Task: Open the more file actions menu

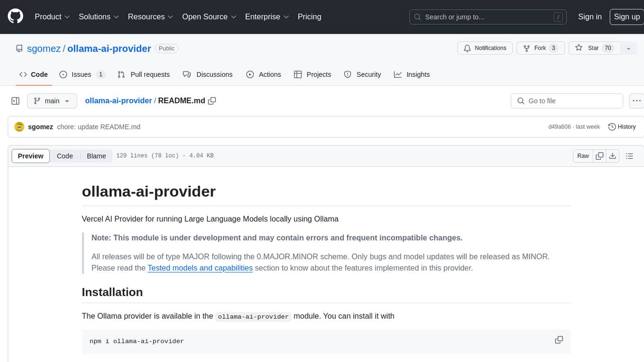Action: point(636,101)
